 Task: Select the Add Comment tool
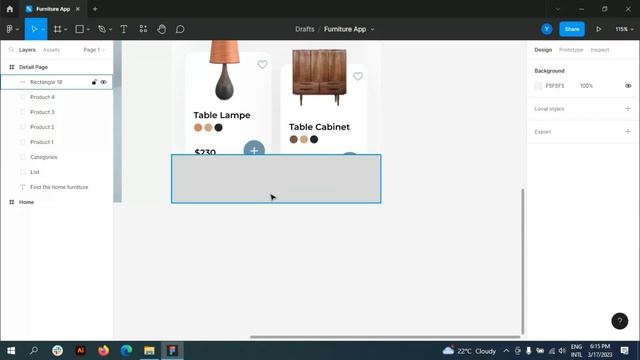click(180, 29)
